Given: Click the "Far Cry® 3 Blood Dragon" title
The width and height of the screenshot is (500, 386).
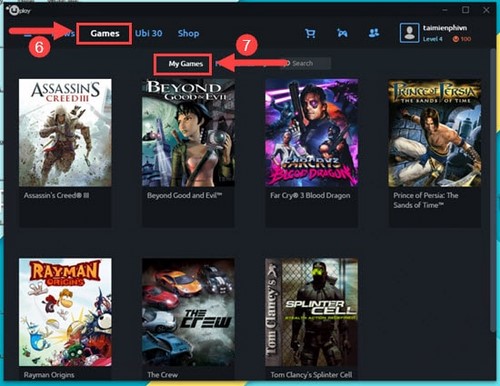Looking at the screenshot, I should pyautogui.click(x=310, y=195).
